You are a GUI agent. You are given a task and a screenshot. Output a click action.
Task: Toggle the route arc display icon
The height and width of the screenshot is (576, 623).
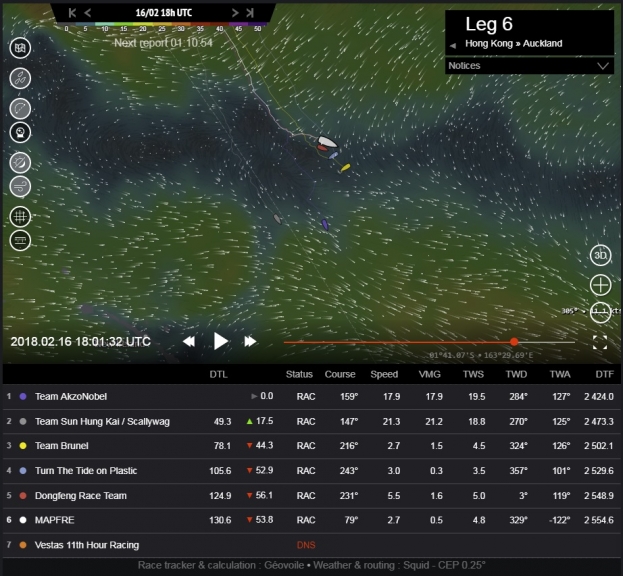coord(20,108)
